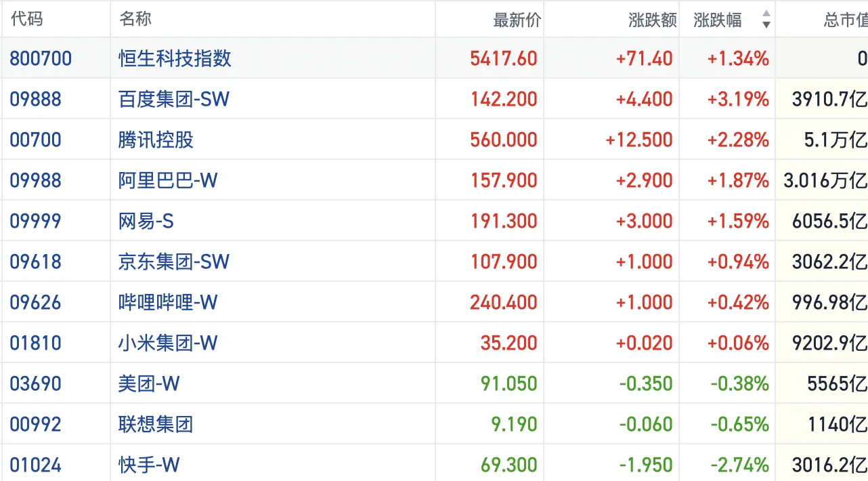Open 恒生科技指数 index name

tap(175, 58)
